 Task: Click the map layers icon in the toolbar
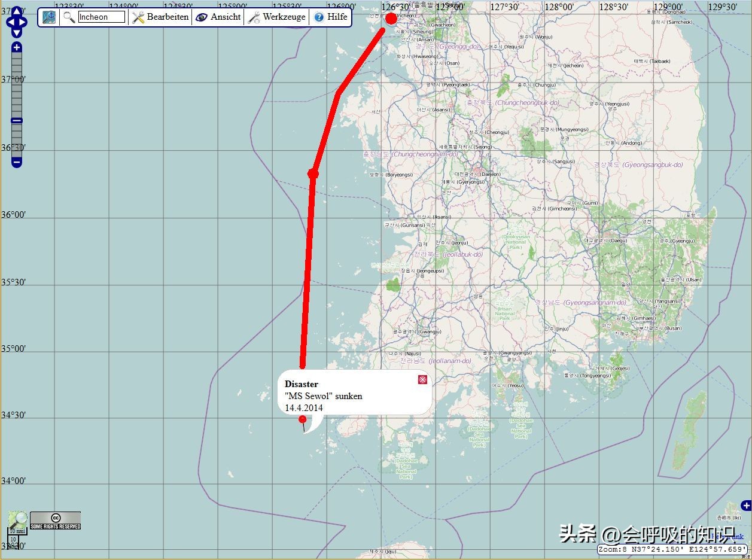(48, 17)
